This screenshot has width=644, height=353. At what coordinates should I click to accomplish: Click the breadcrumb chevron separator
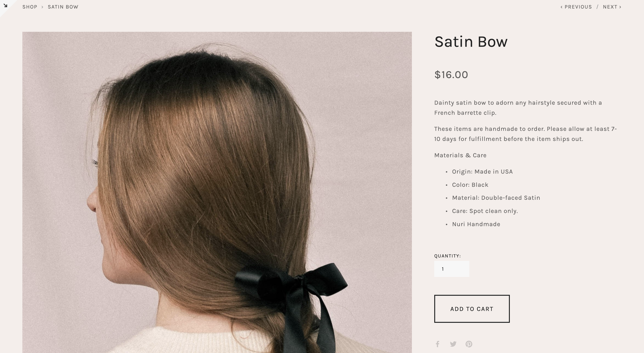(42, 7)
